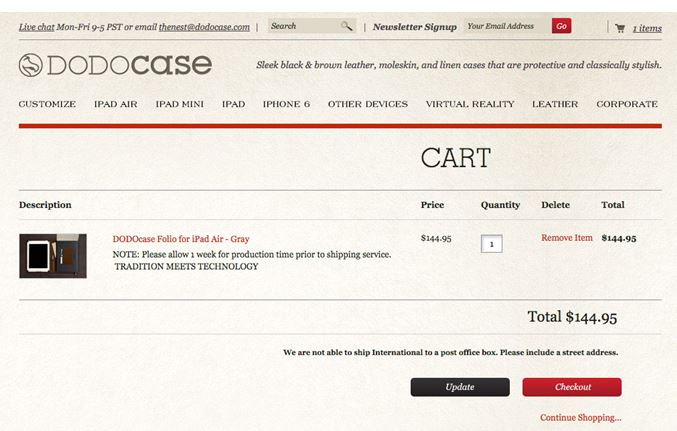Screen dimensions: 677x431
Task: Open OTHER DEVICES category
Action: pyautogui.click(x=368, y=104)
